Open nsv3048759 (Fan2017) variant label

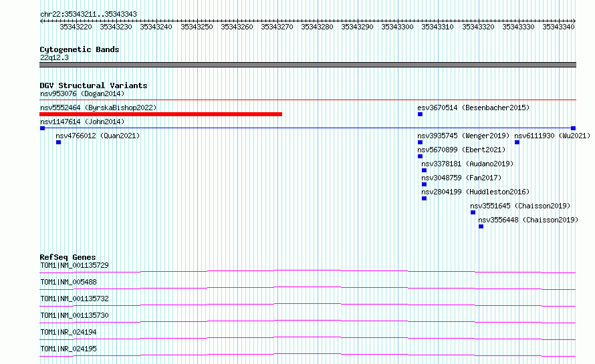click(461, 178)
